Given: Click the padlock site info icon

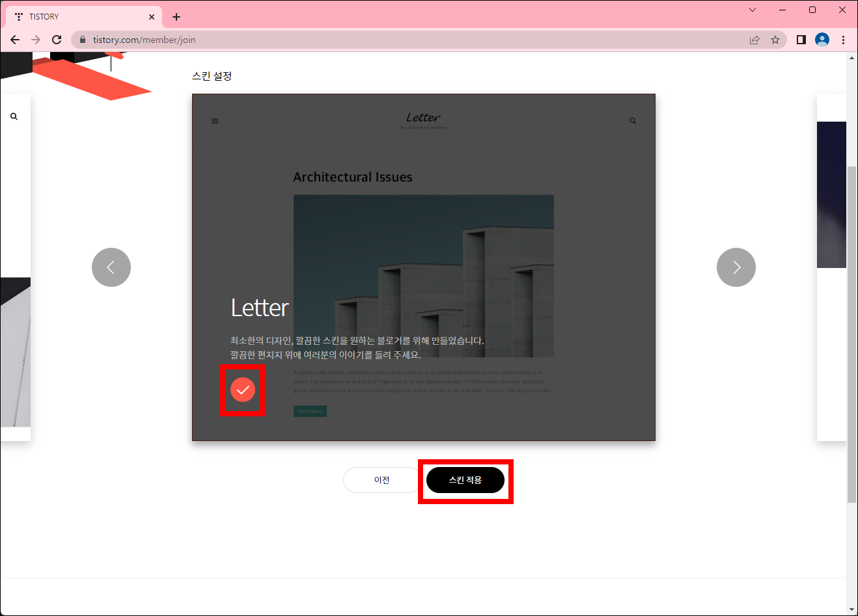Looking at the screenshot, I should tap(82, 40).
